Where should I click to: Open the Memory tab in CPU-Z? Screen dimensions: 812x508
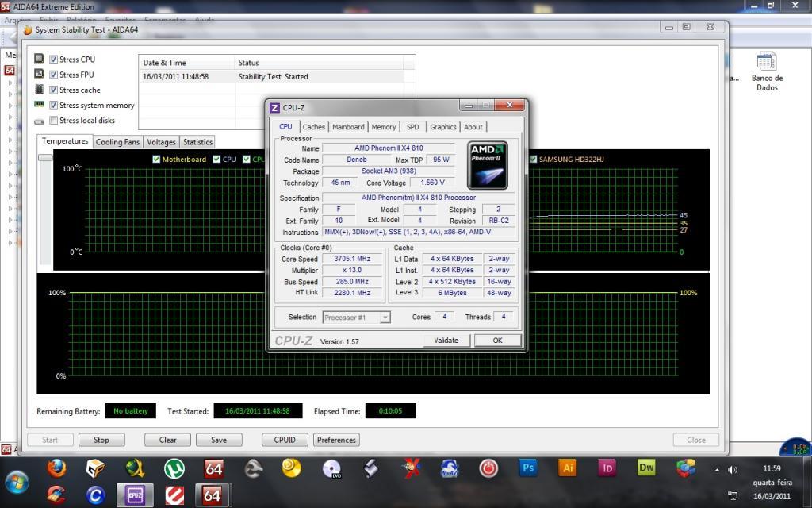click(384, 127)
